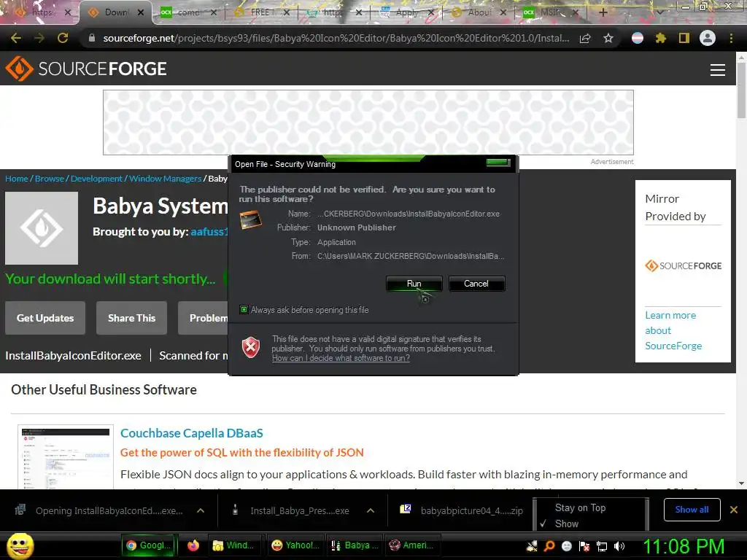Open the Extensions puzzle piece menu
The width and height of the screenshot is (747, 560).
(x=661, y=38)
